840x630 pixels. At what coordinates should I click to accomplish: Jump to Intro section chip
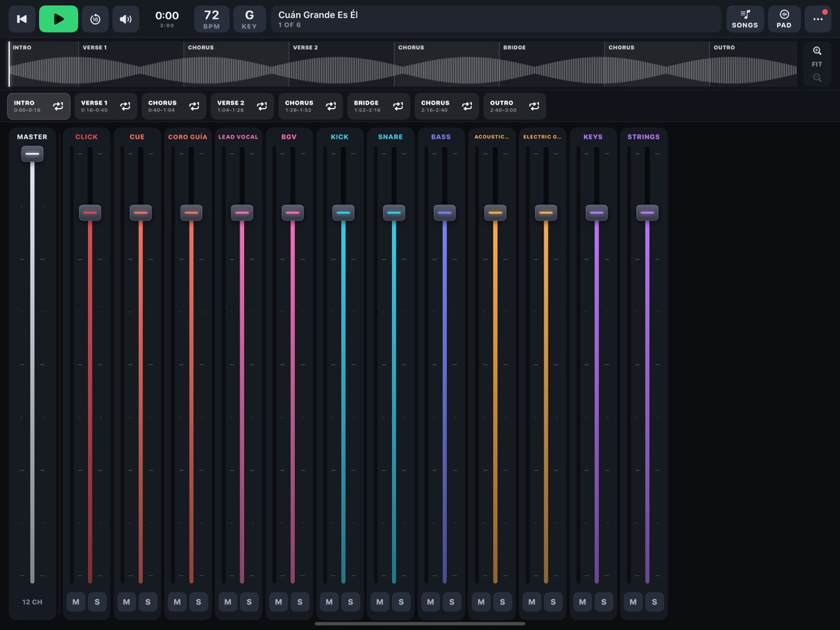38,106
